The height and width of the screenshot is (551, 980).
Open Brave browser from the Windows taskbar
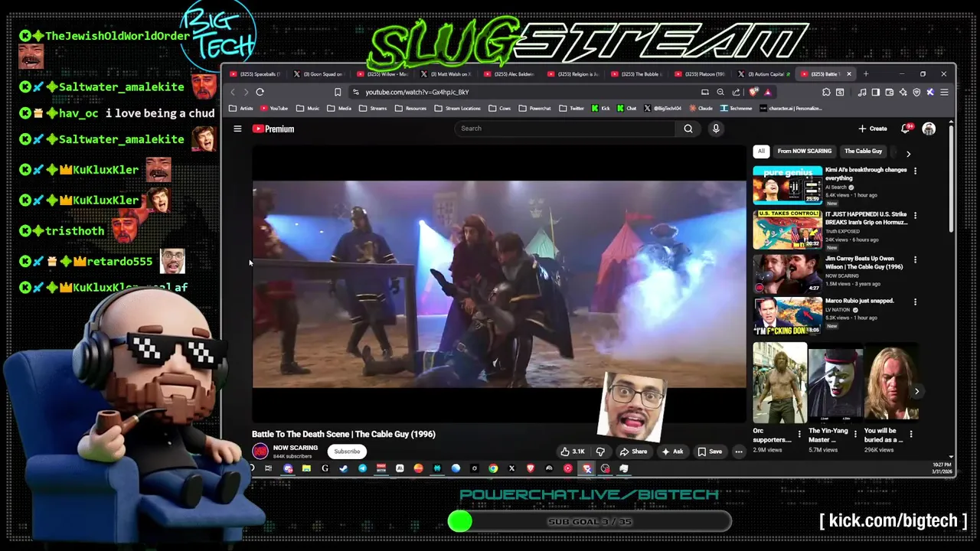point(530,468)
